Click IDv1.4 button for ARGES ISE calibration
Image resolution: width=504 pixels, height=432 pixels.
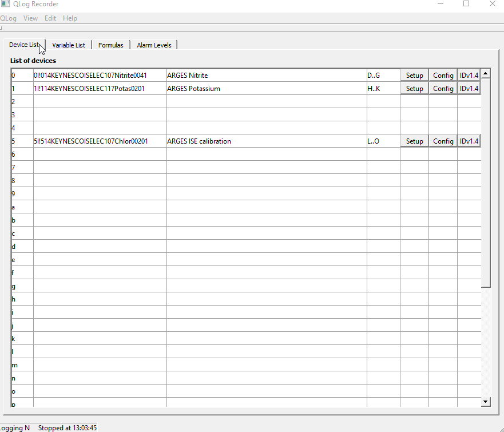pos(469,141)
